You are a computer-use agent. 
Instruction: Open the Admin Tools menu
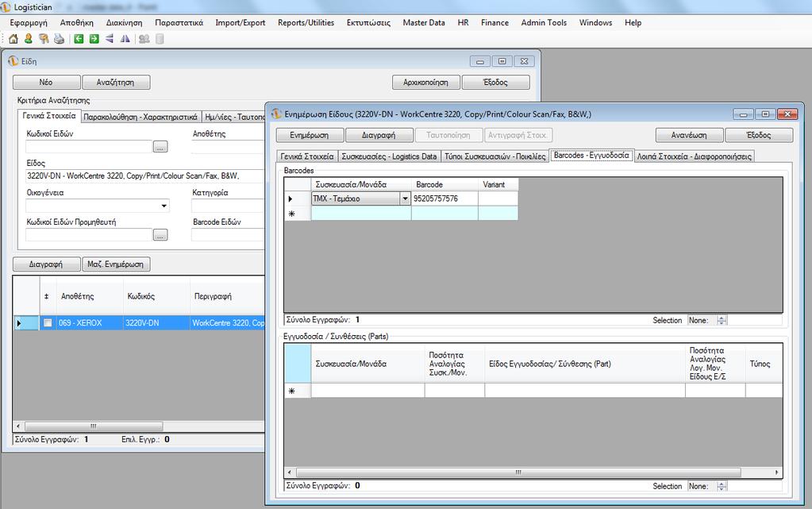[544, 23]
